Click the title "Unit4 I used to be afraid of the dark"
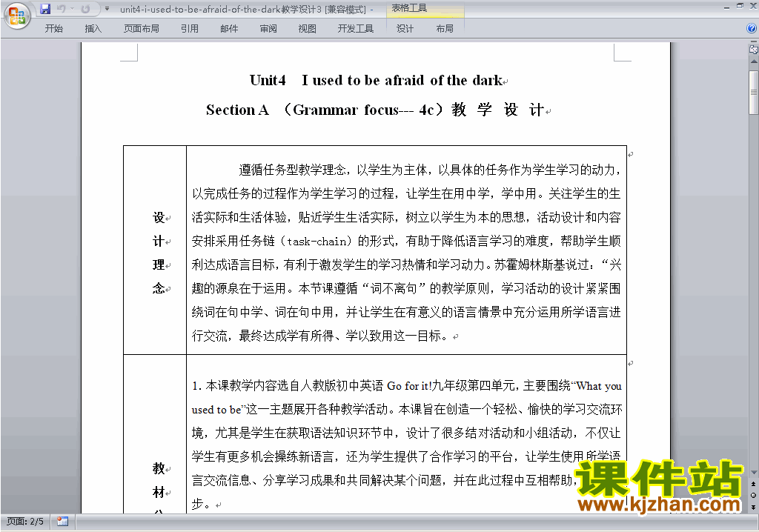Image resolution: width=759 pixels, height=532 pixels. tap(376, 80)
